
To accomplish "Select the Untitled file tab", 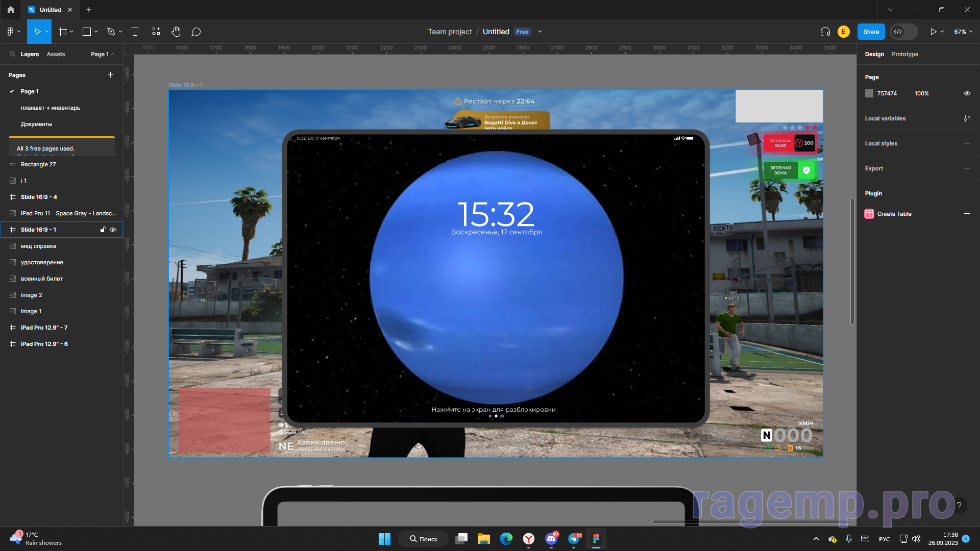I will pyautogui.click(x=50, y=10).
